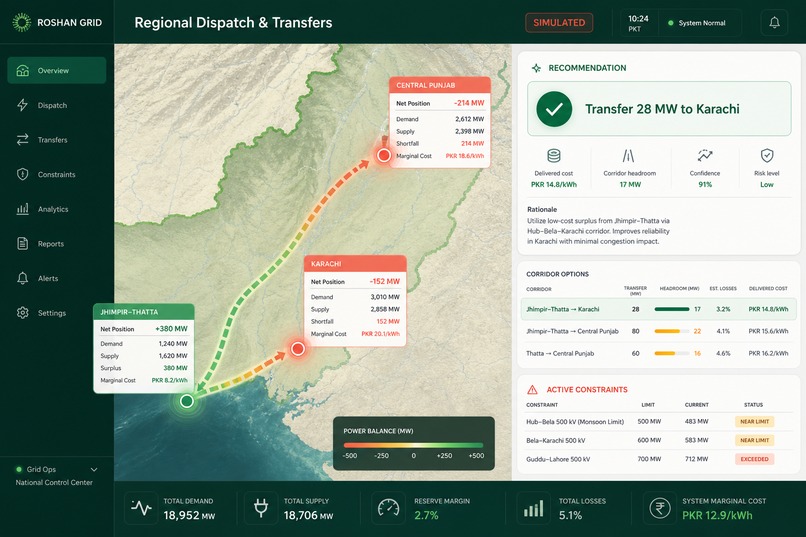This screenshot has height=537, width=806.
Task: Click the Reserve Margin gauge icon
Action: (x=388, y=508)
